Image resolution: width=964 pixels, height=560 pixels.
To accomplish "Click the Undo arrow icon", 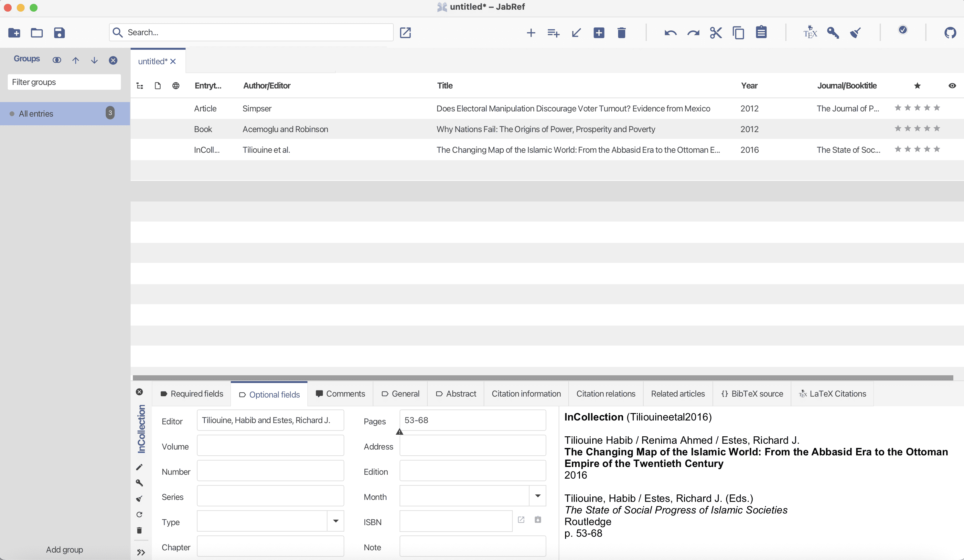I will pyautogui.click(x=670, y=33).
